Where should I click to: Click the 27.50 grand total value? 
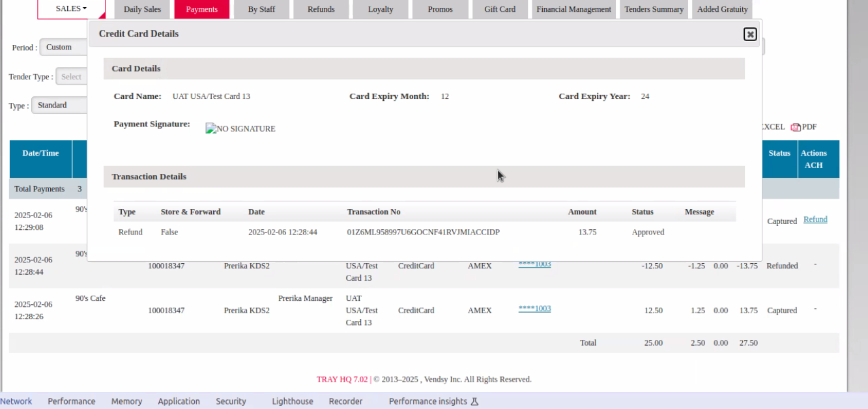coord(748,343)
